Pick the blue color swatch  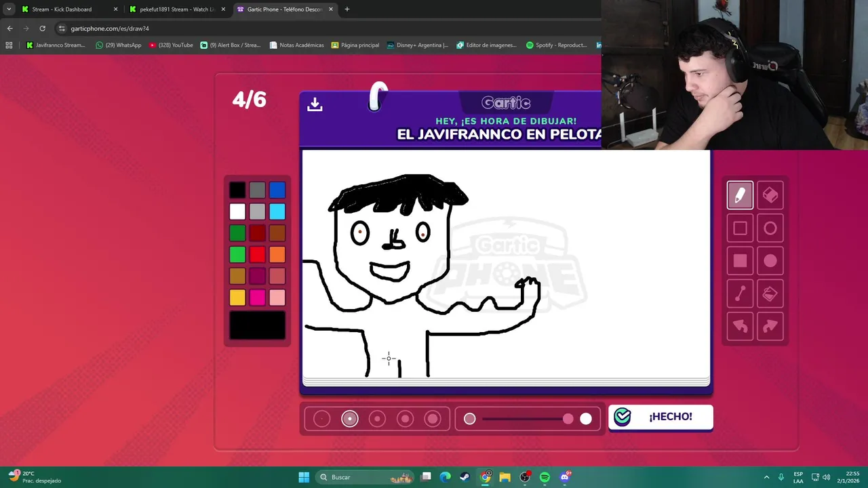pyautogui.click(x=277, y=190)
